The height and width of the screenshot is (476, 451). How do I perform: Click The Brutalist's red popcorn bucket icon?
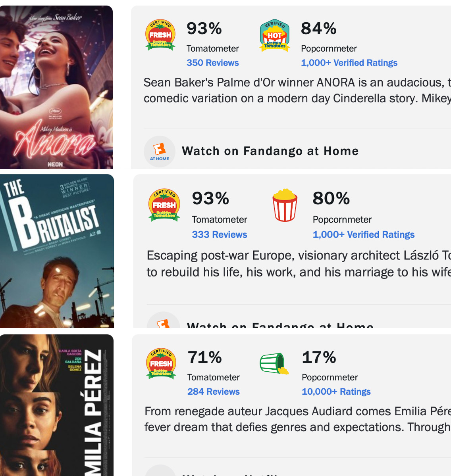click(x=285, y=205)
